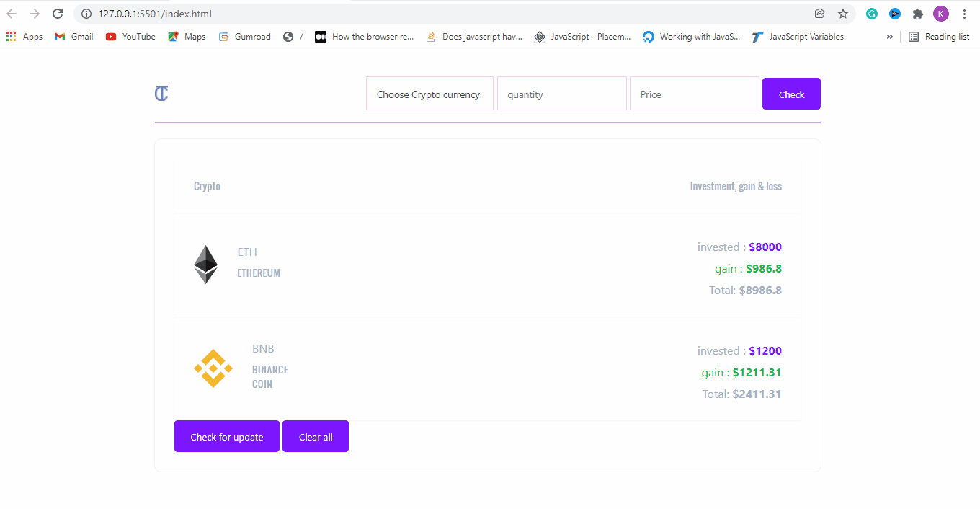Open the Reading list panel

(939, 37)
